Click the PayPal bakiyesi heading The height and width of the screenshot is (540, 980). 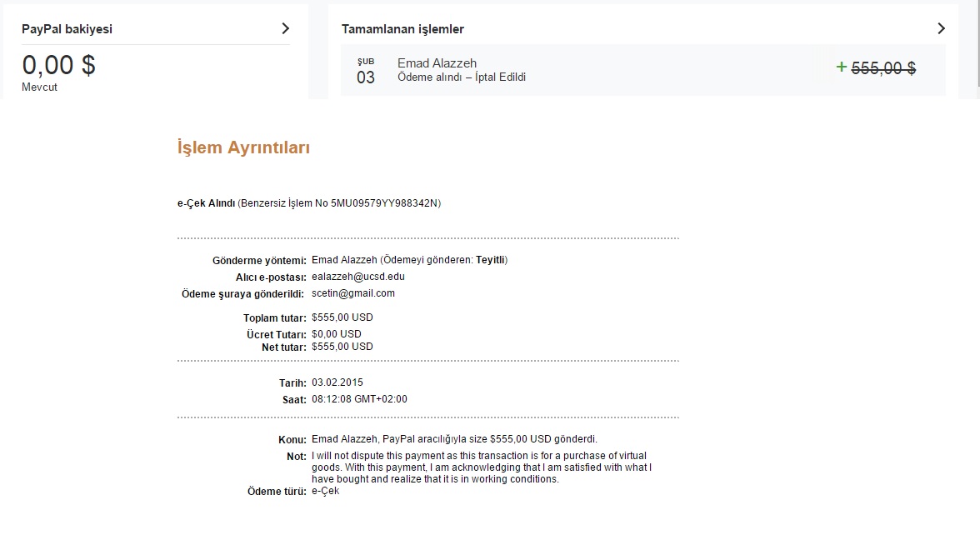[67, 29]
